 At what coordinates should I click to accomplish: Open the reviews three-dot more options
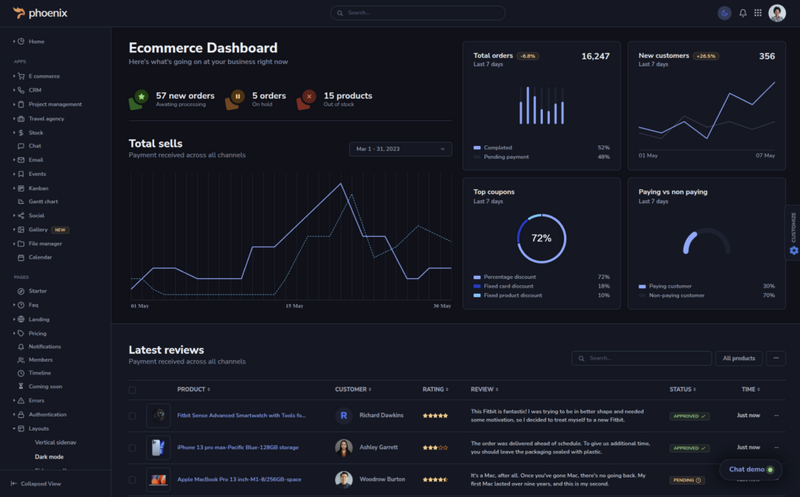[776, 358]
